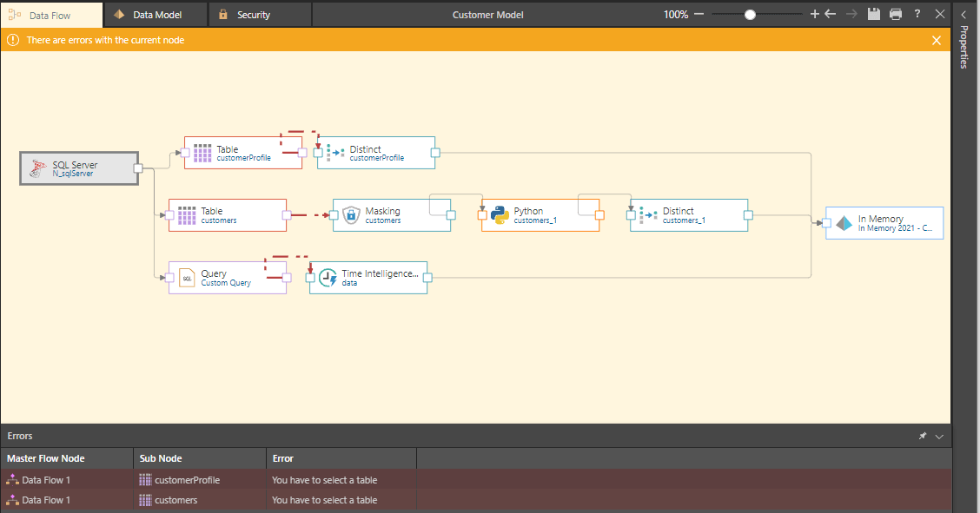This screenshot has height=513, width=980.
Task: Click the redo forward arrow
Action: coord(851,14)
